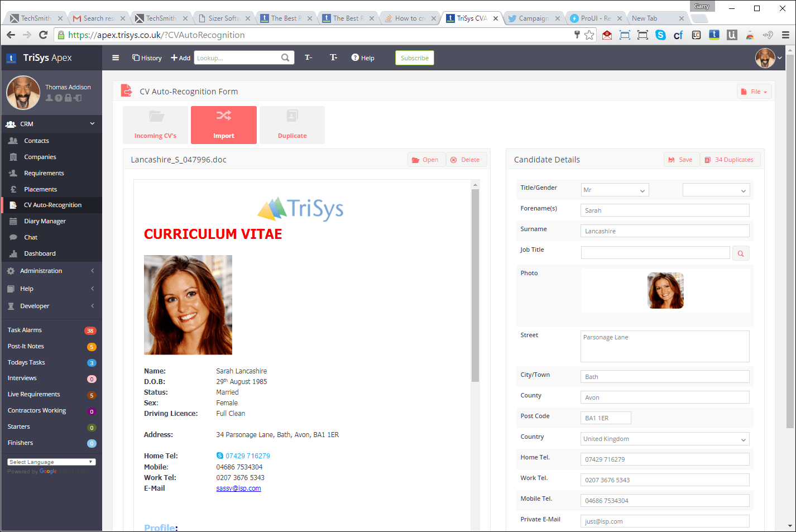Expand the Select Language dropdown
Viewport: 796px width, 532px height.
click(51, 462)
